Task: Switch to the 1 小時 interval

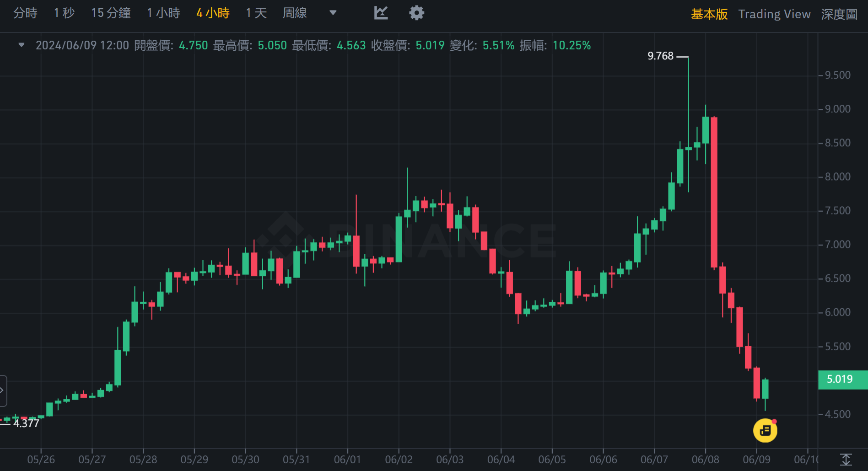Action: coord(163,13)
